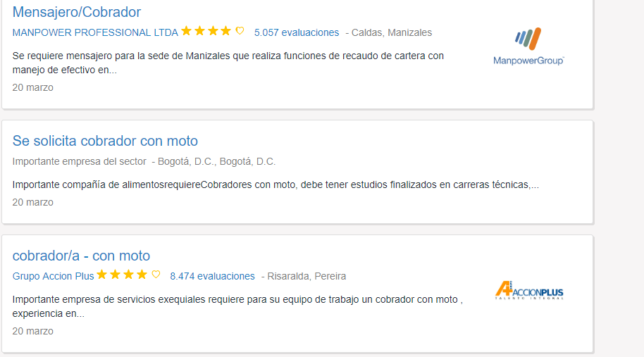Click the heart icon beside Manpower's star rating

pos(240,31)
